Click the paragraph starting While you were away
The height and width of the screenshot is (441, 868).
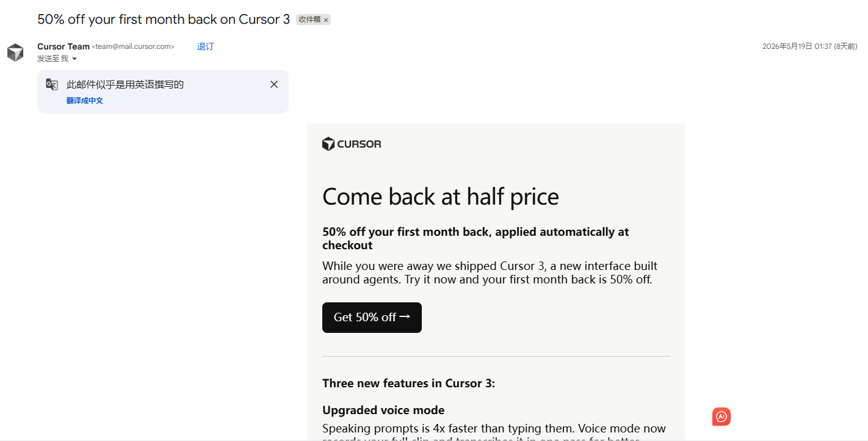tap(490, 273)
